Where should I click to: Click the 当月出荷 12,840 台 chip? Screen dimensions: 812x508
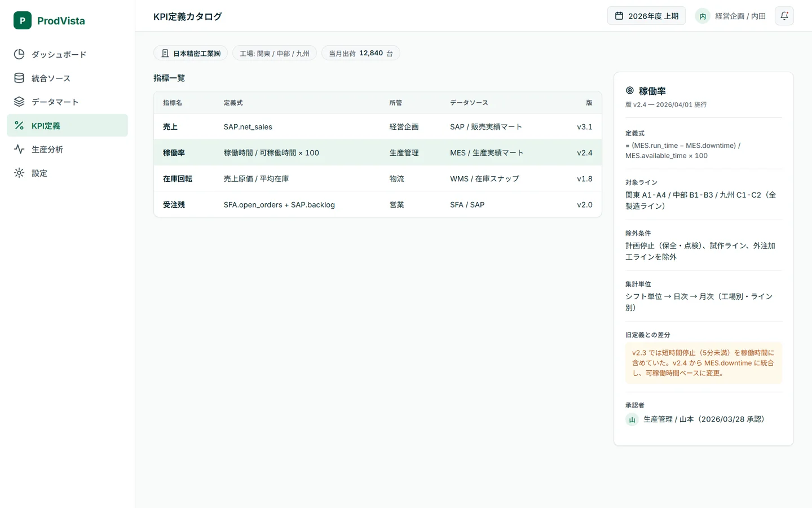(361, 53)
